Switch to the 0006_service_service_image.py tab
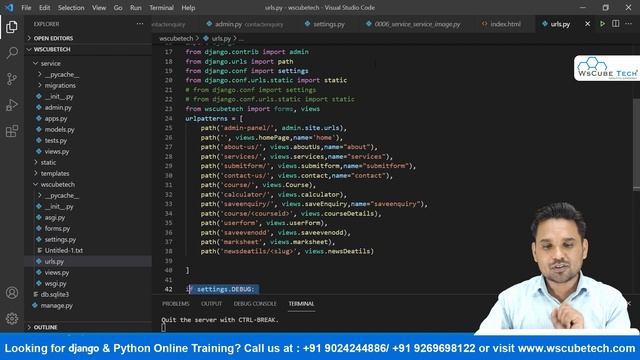 [414, 24]
